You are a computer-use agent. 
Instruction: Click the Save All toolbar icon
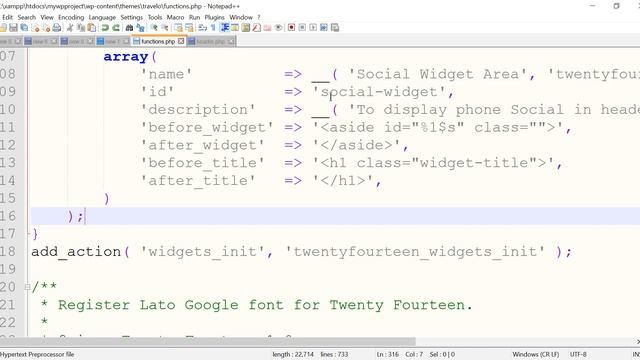(24, 28)
